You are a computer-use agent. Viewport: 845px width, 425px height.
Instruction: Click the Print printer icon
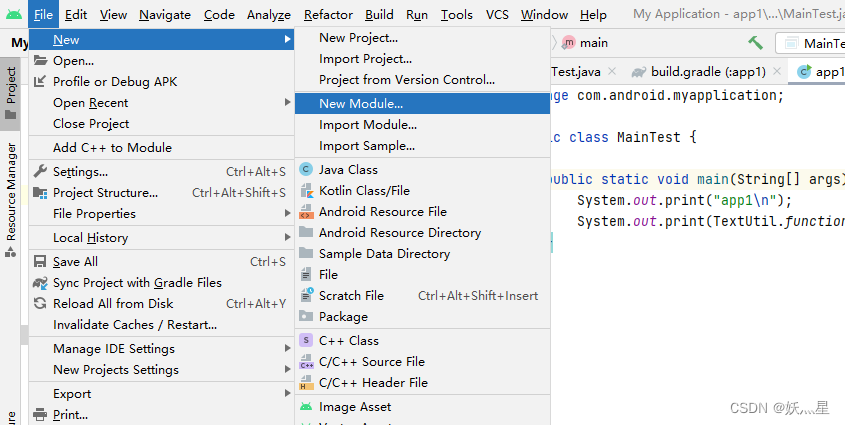click(x=40, y=415)
